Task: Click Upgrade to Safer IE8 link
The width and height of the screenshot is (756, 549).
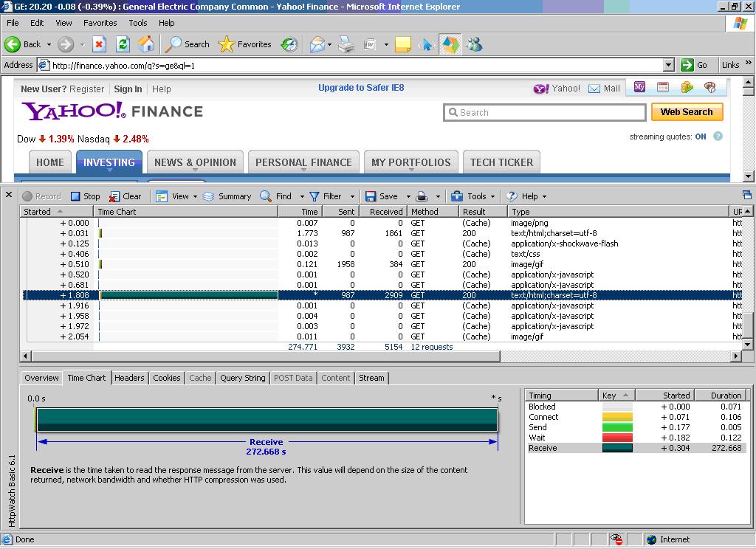Action: pos(361,88)
